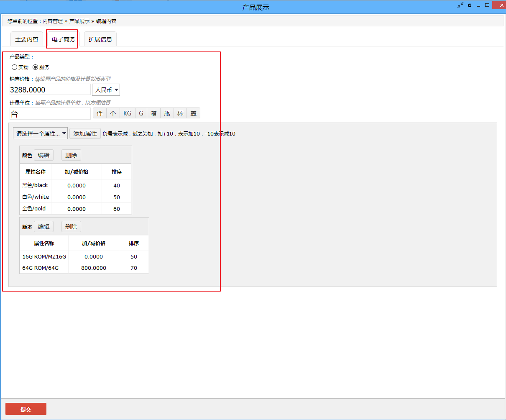Open the 电子商务 tab
This screenshot has height=420, width=506.
[63, 39]
